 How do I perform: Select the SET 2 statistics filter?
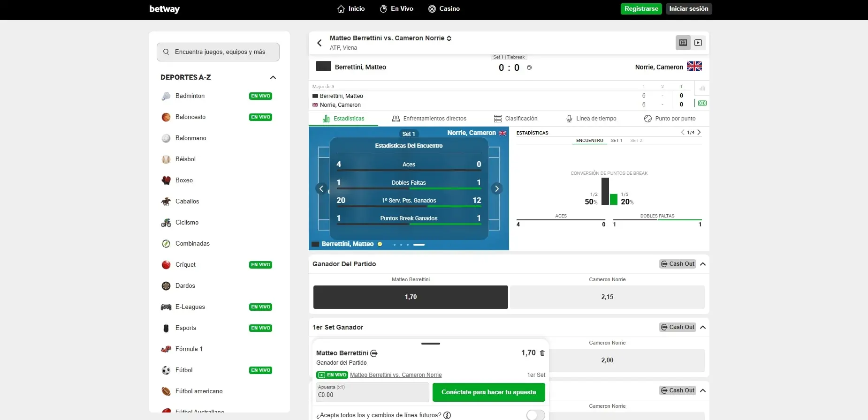(636, 141)
